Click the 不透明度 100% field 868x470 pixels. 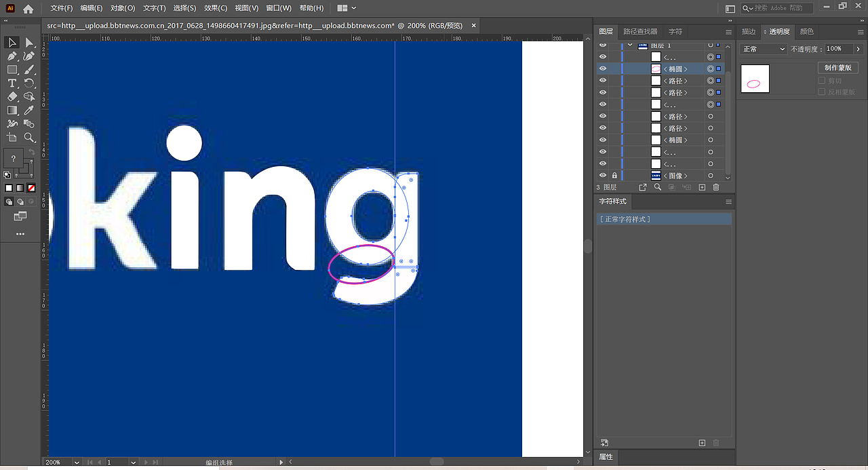click(839, 49)
